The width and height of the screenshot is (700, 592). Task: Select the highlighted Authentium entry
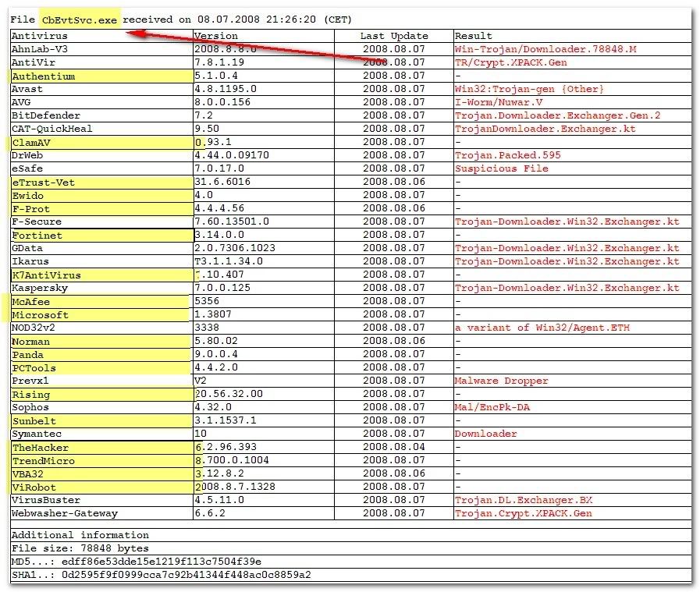(x=44, y=76)
